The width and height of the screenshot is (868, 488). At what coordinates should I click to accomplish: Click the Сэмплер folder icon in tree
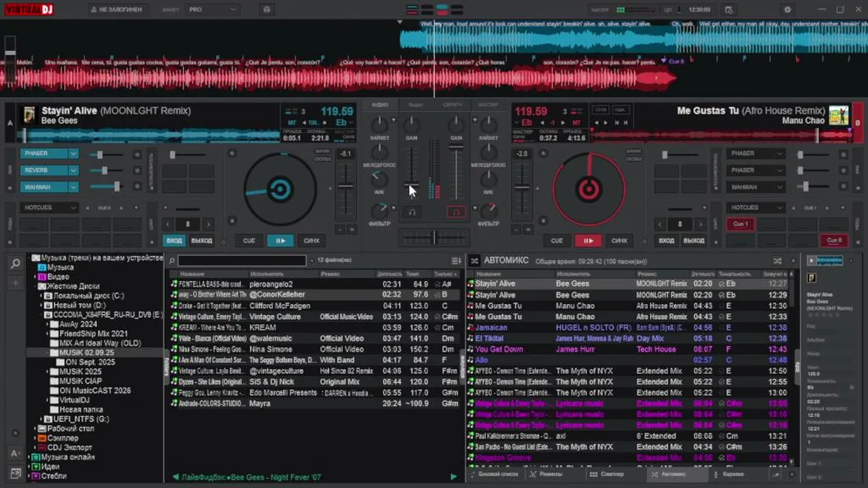tap(43, 438)
